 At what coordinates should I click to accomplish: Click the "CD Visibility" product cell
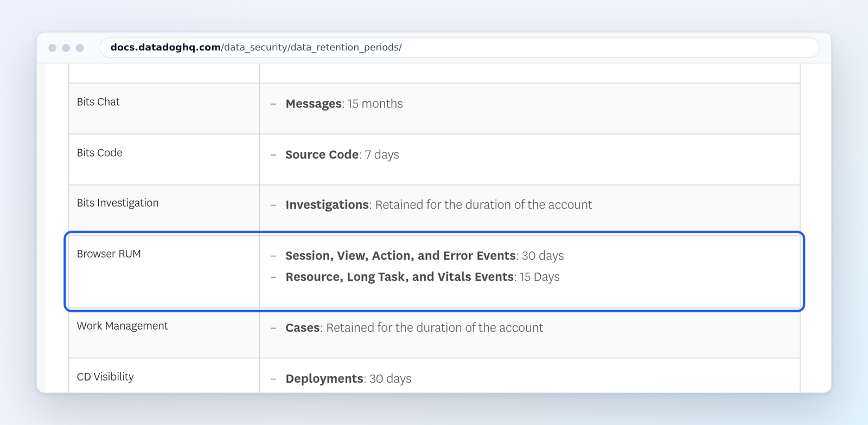[164, 376]
